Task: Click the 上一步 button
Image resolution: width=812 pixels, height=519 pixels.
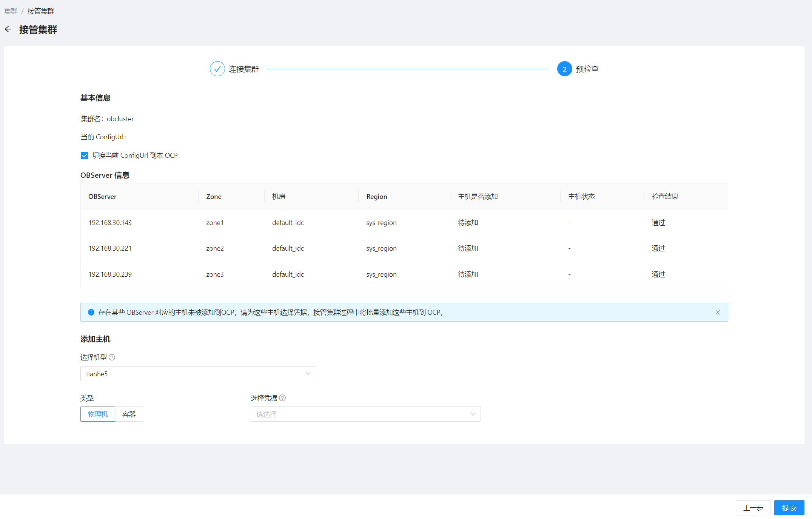Action: pos(753,508)
